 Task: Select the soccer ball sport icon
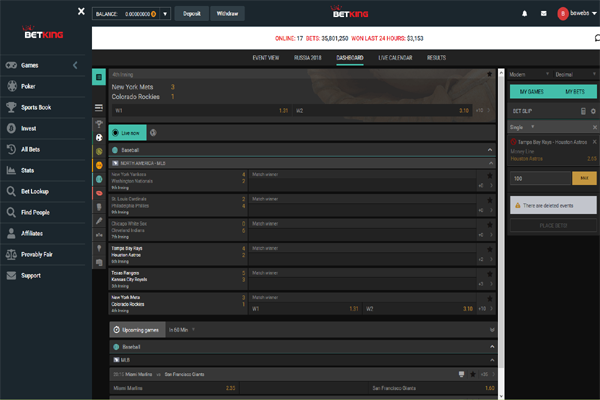99,138
